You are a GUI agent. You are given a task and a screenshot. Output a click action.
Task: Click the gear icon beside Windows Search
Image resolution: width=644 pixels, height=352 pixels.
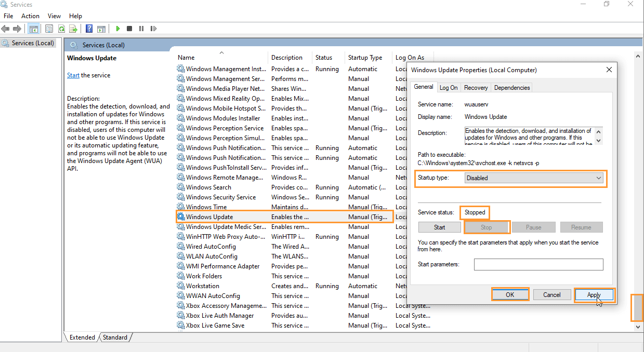point(181,187)
